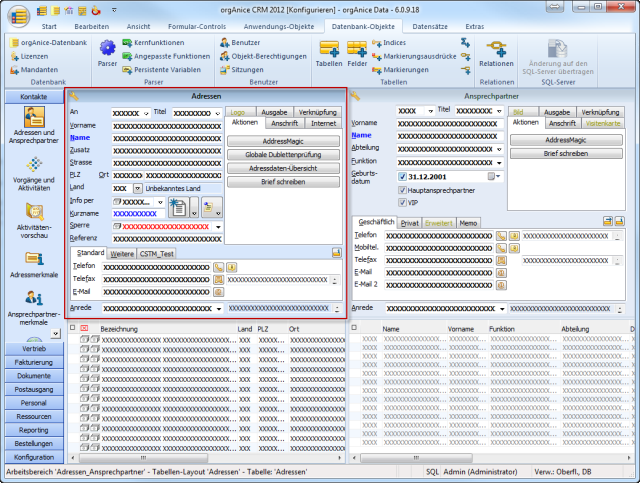Click the horizontal scrollbar under Ansprechpartner list

click(x=416, y=458)
